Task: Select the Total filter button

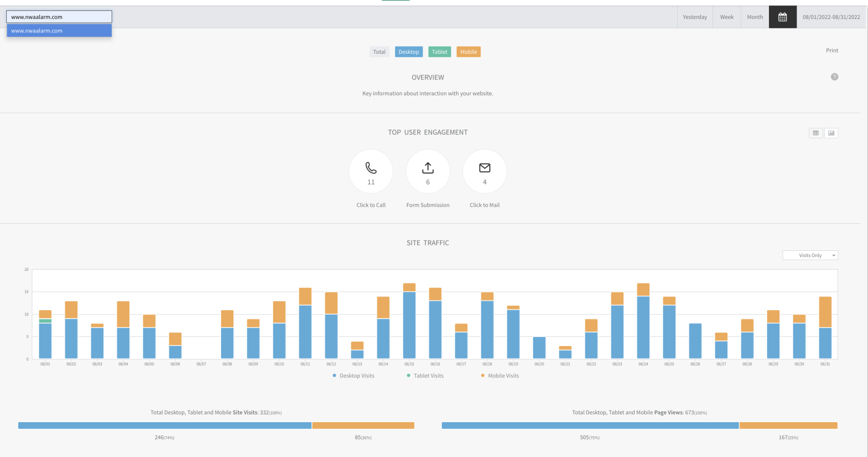Action: point(379,52)
